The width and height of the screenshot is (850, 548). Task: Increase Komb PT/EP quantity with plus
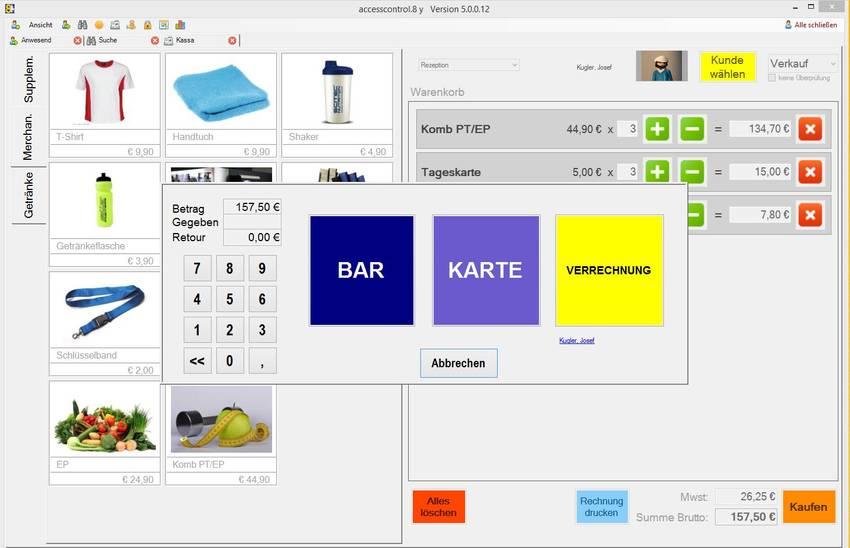coord(657,129)
